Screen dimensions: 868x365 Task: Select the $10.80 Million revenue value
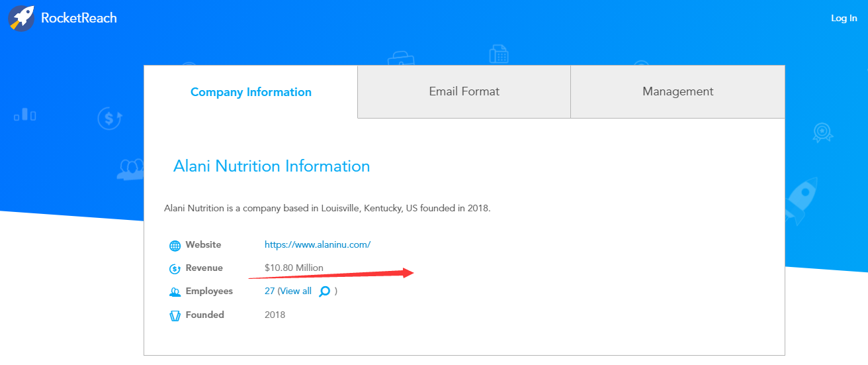(x=294, y=268)
